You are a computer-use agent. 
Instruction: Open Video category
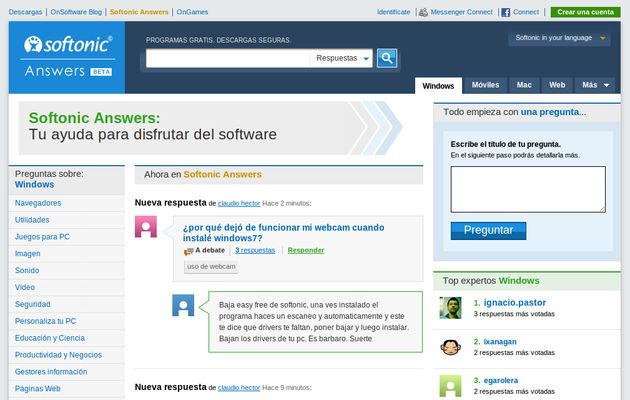pos(25,288)
